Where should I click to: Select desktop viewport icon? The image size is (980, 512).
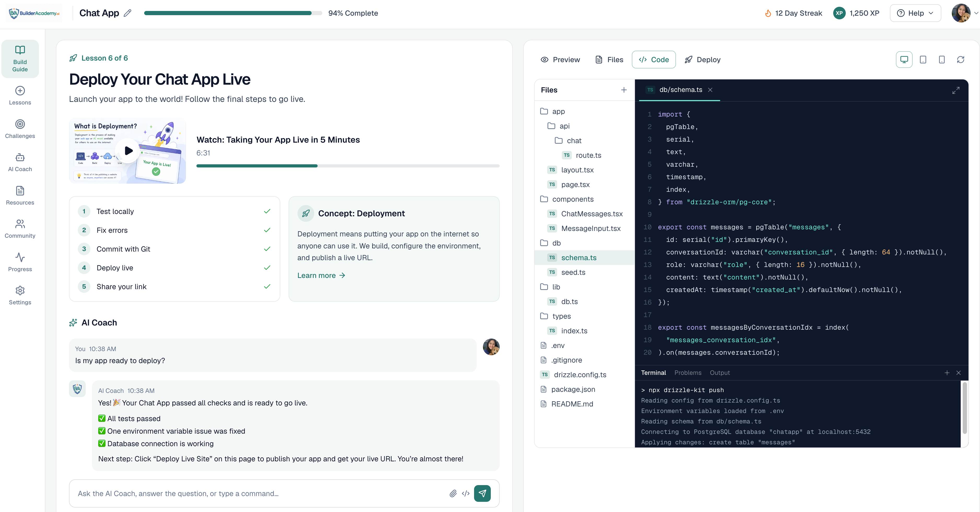click(904, 60)
